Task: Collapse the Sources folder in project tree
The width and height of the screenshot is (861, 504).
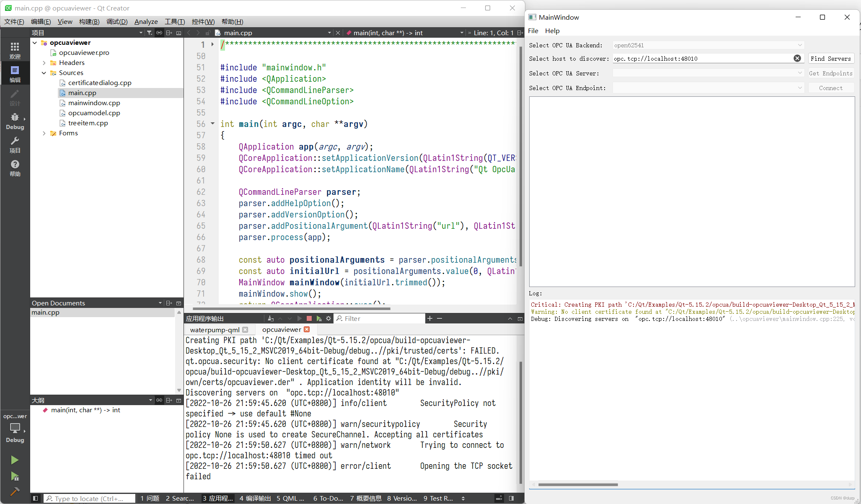Action: (x=44, y=73)
